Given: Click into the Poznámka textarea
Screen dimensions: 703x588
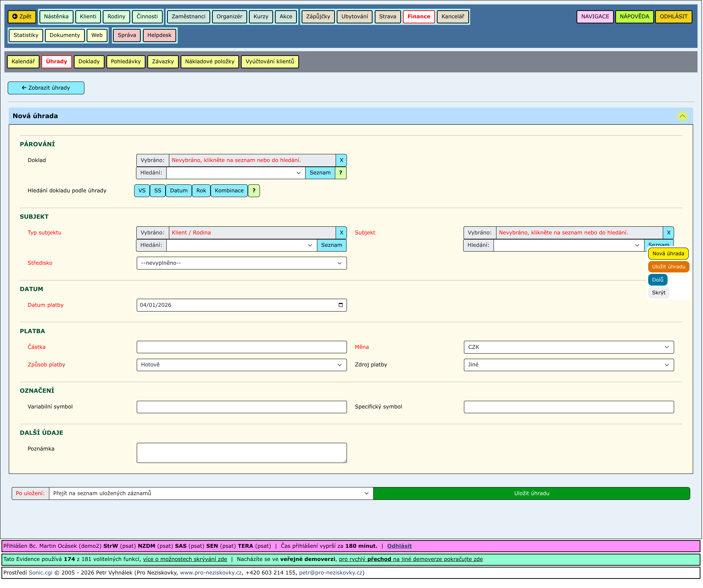Looking at the screenshot, I should coord(242,453).
